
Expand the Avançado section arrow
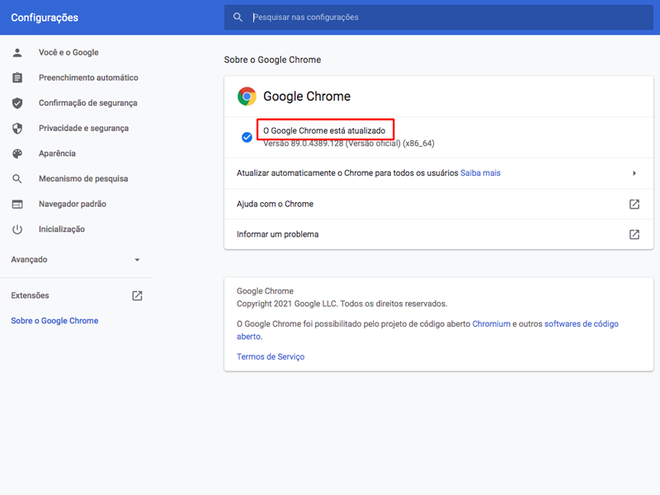point(137,260)
